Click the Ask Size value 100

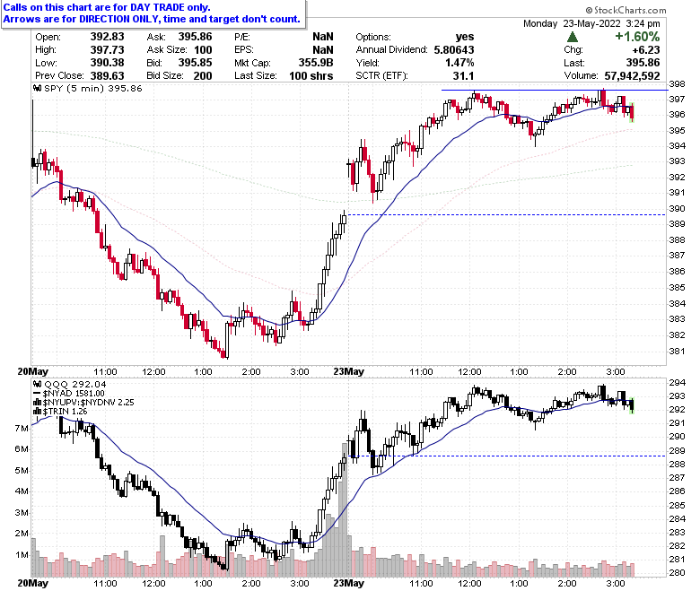point(203,50)
